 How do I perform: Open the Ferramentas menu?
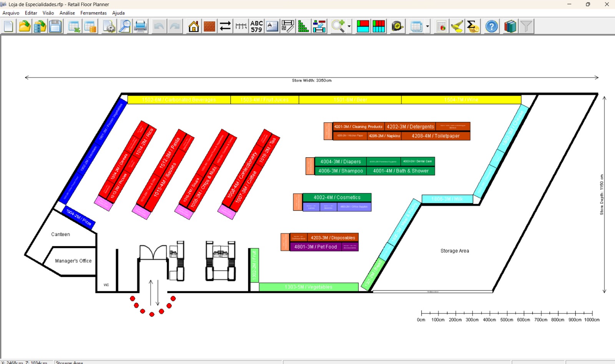[x=93, y=13]
